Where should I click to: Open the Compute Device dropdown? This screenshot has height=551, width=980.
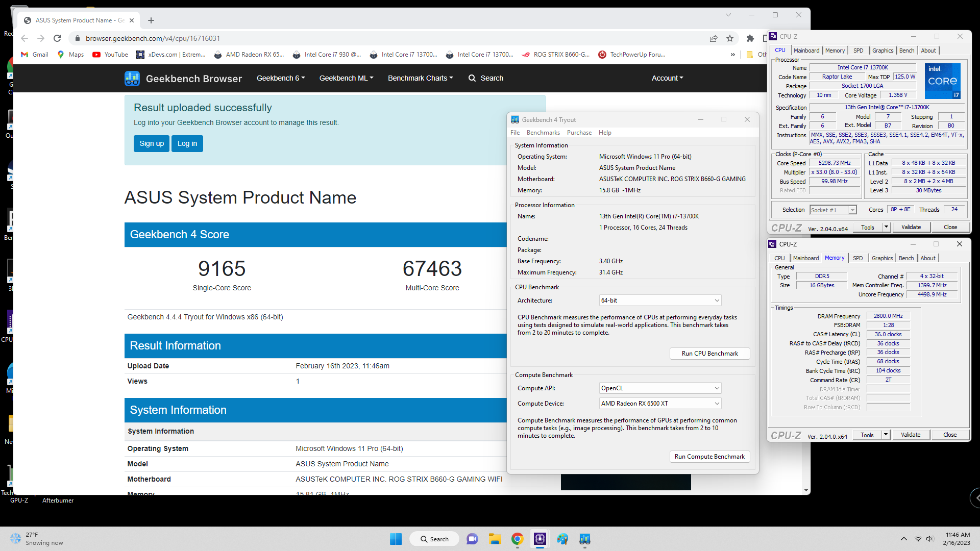[660, 404]
